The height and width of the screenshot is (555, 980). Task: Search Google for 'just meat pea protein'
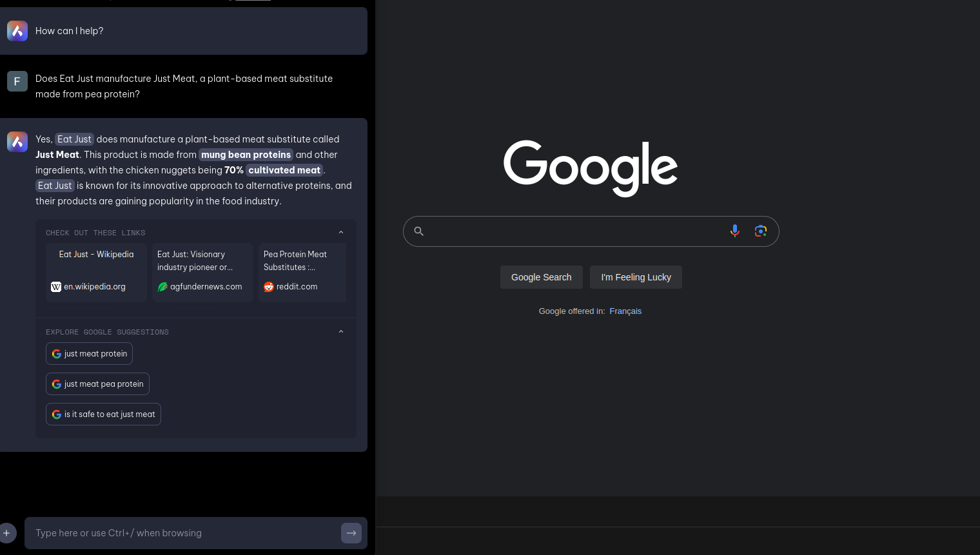pyautogui.click(x=97, y=384)
